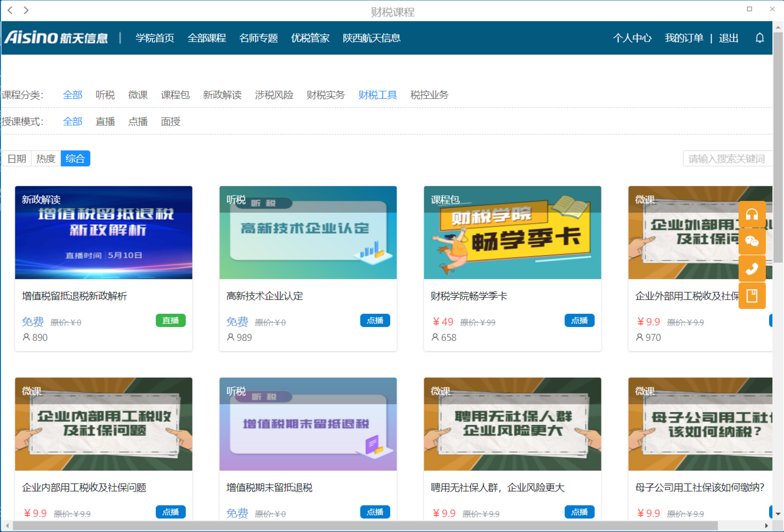Viewport: 784px width, 532px height.
Task: Go forward with the right arrow
Action: point(26,10)
